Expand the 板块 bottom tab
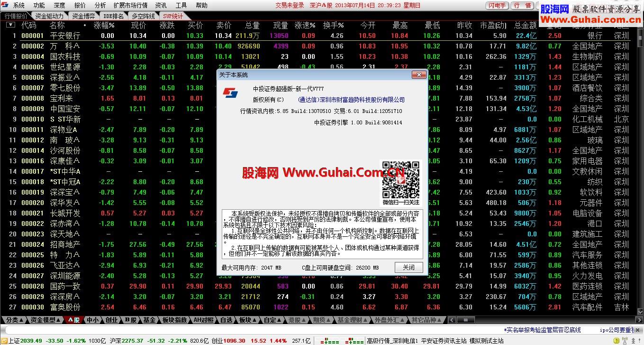The width and height of the screenshot is (644, 345). (x=247, y=320)
